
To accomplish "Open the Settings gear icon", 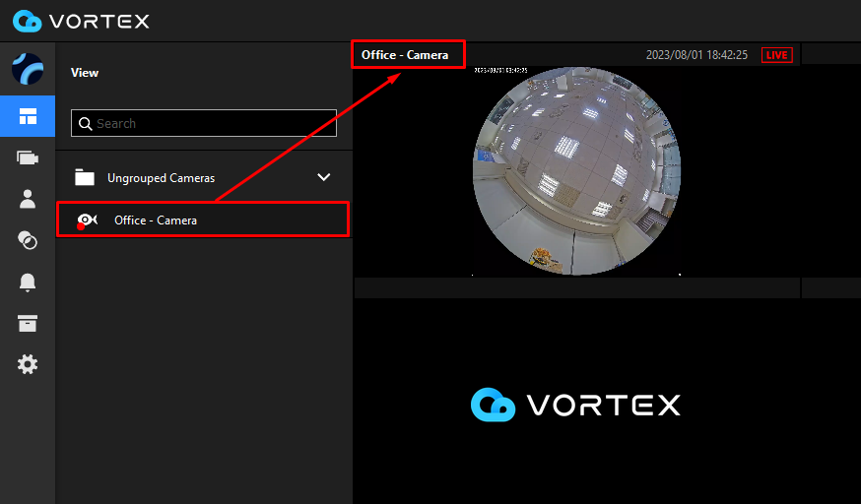I will (28, 364).
